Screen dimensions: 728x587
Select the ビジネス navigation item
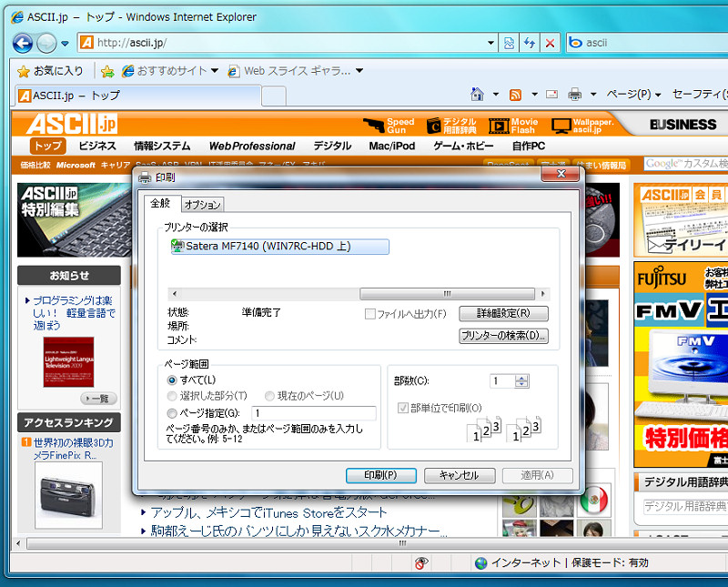coord(97,146)
